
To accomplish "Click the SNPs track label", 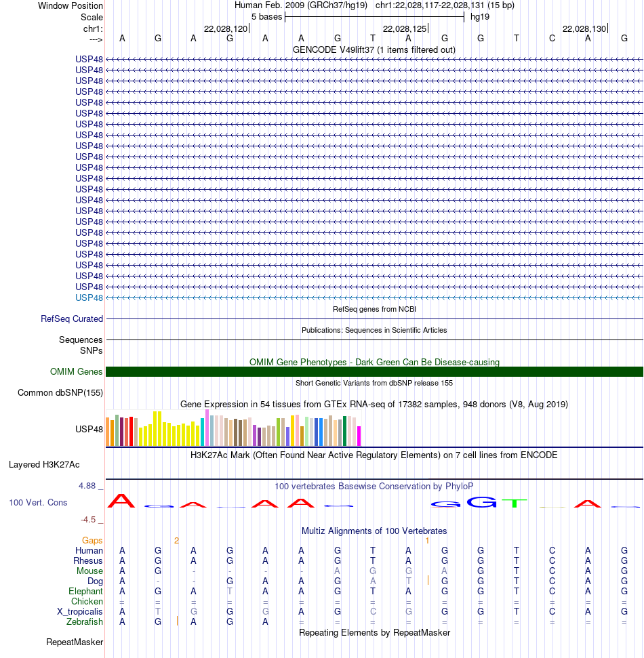I will [x=91, y=350].
